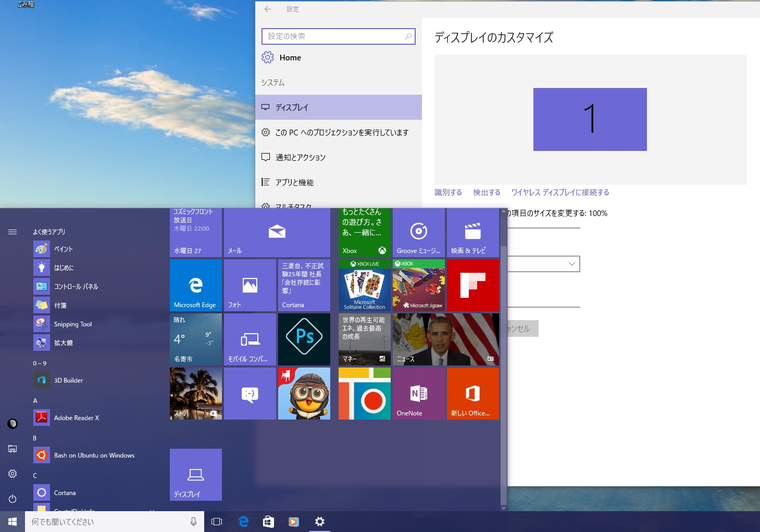This screenshot has height=532, width=760.
Task: Open the Get Started app (はじめに)
Action: coord(94,268)
